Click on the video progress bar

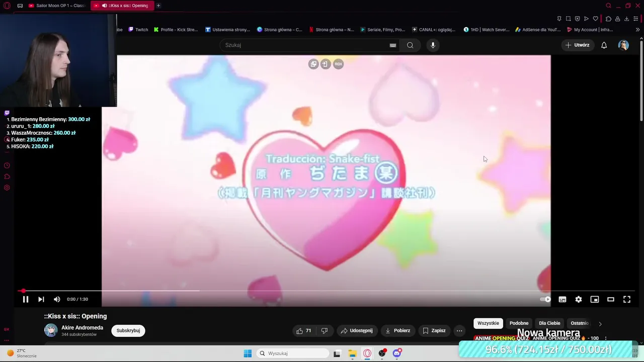pos(327,291)
